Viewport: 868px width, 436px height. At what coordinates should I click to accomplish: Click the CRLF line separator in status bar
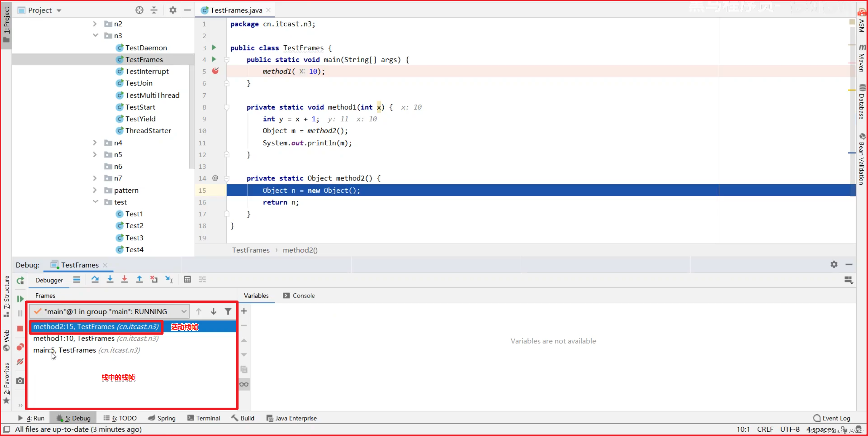[765, 429]
